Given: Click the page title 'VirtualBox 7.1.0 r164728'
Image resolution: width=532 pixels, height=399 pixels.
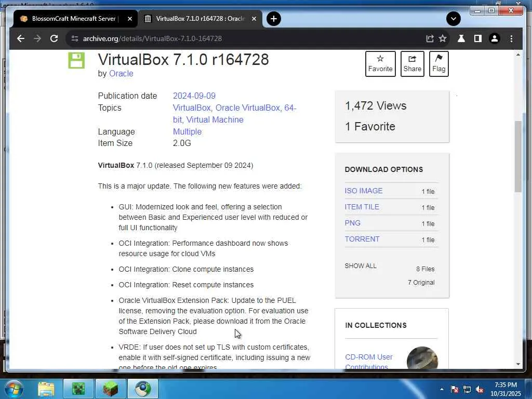Looking at the screenshot, I should click(183, 59).
